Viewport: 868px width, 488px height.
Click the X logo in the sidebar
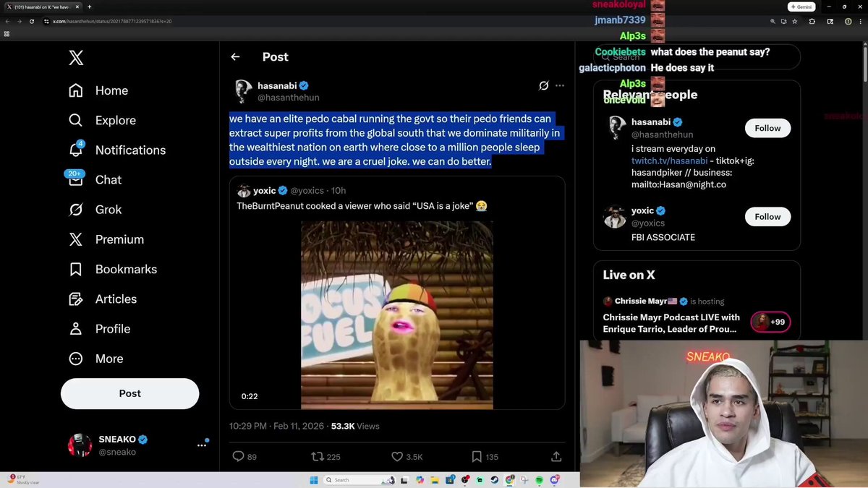point(76,59)
